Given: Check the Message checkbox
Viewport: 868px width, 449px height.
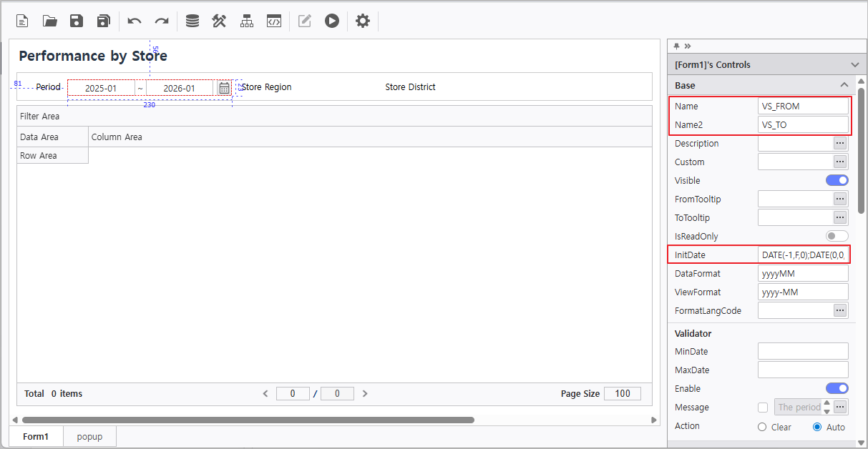Looking at the screenshot, I should 763,408.
